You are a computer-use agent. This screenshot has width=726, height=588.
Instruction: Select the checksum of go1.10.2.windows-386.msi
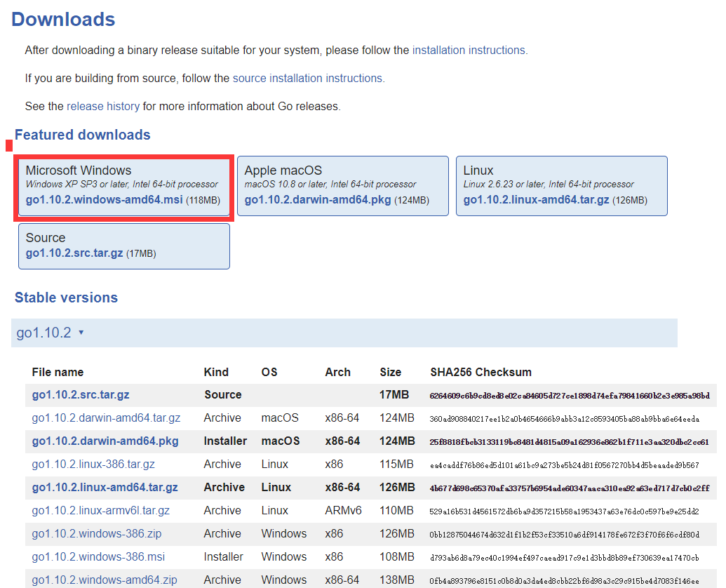pos(565,558)
